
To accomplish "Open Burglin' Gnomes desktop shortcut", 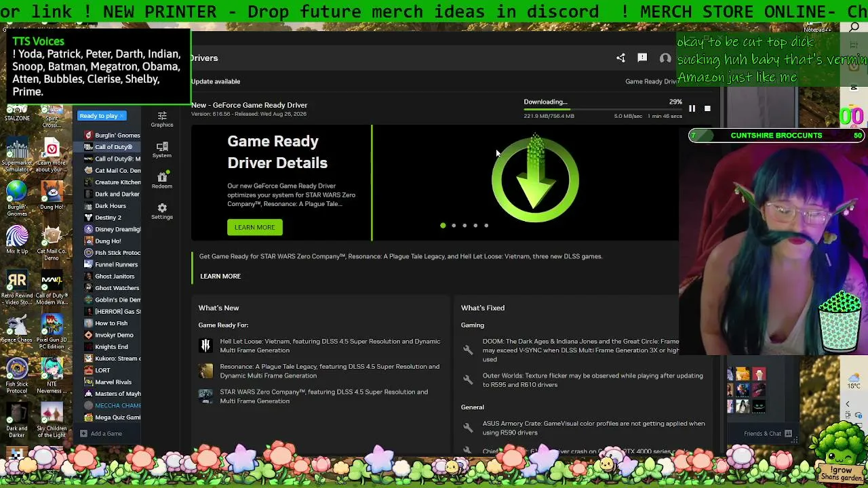I will tap(17, 199).
